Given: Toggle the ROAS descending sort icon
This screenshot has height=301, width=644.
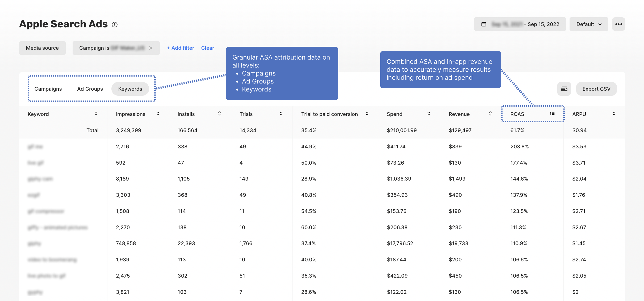Looking at the screenshot, I should tap(552, 114).
